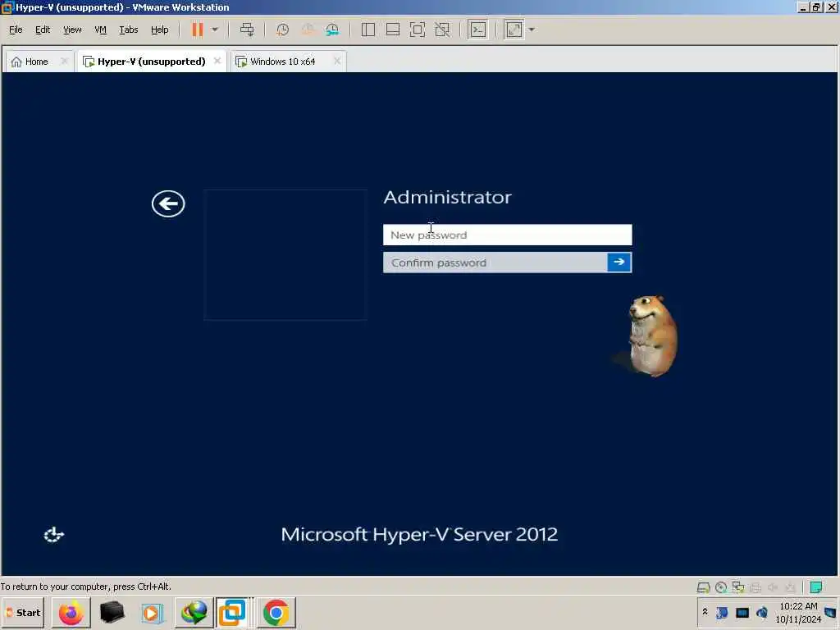Open the View menu
This screenshot has height=630, width=840.
pyautogui.click(x=72, y=30)
